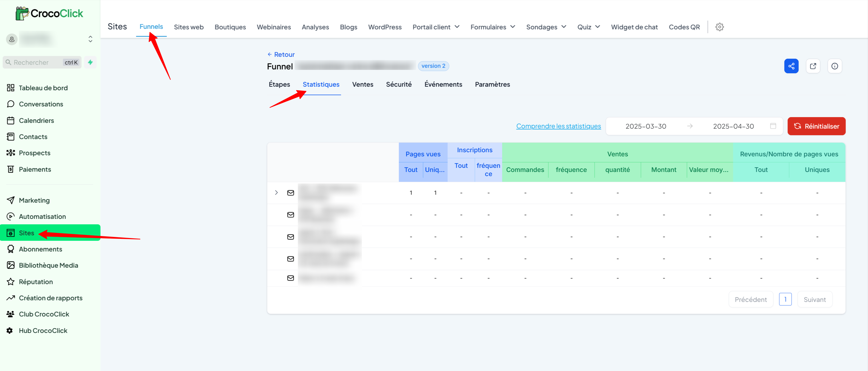Screen dimensions: 868x371
Task: Click the funnel info circle icon
Action: [834, 66]
